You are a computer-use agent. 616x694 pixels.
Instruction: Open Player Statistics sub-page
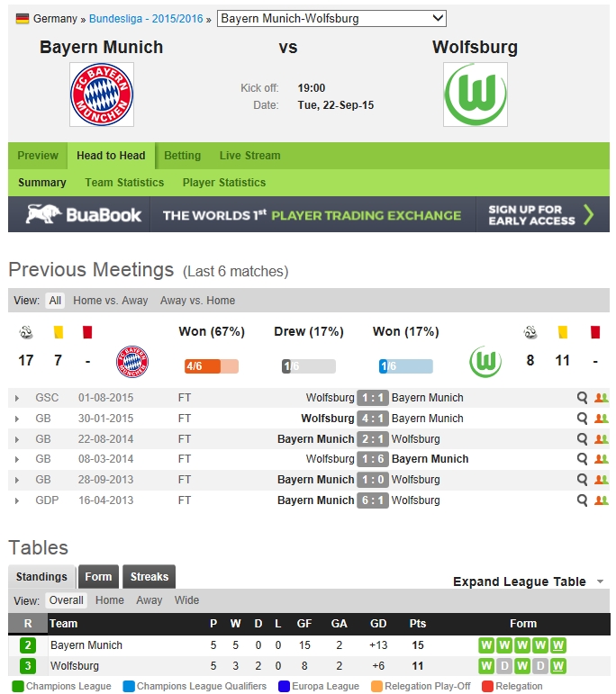(x=224, y=183)
